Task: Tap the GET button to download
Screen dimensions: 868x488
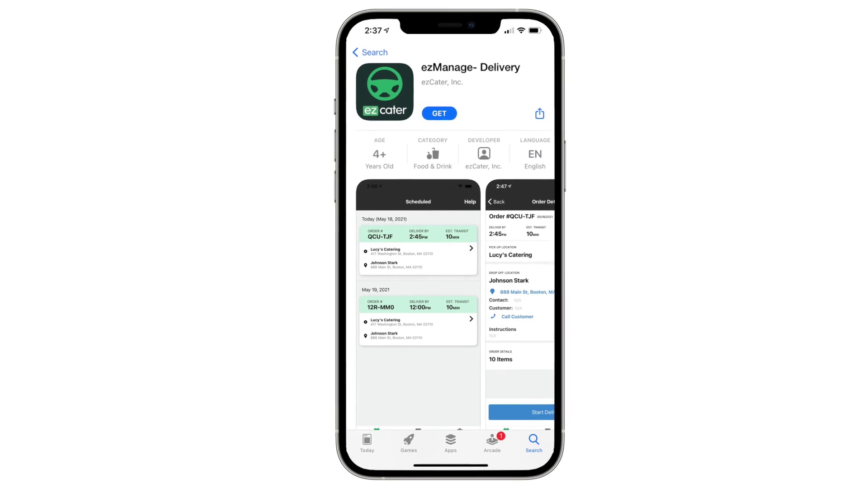Action: 439,113
